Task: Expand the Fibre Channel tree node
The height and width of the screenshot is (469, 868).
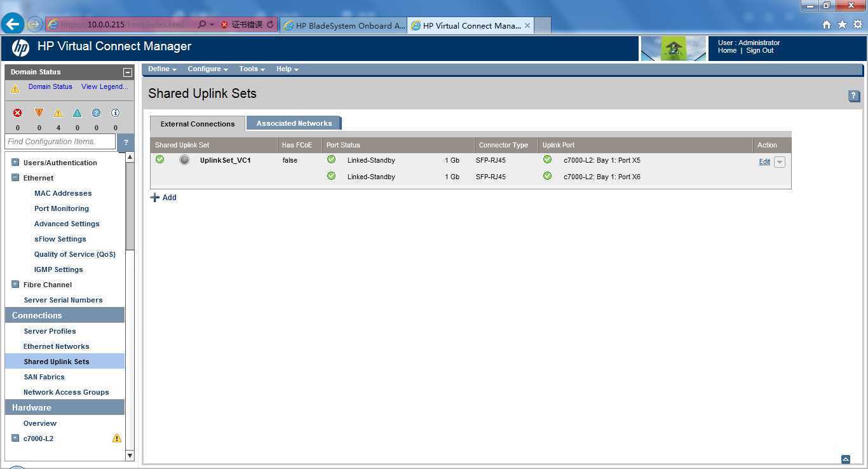Action: (15, 284)
